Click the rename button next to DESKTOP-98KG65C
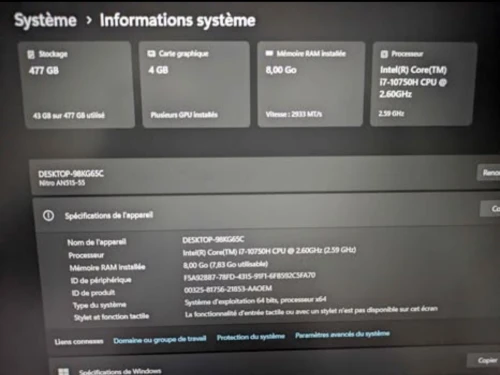This screenshot has width=500, height=375. [489, 172]
